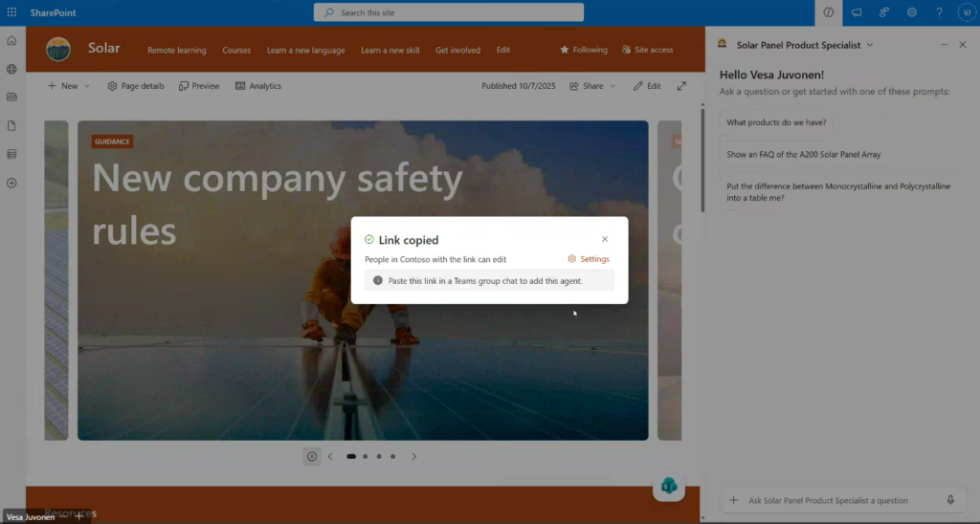The width and height of the screenshot is (980, 524).
Task: Toggle Following star for this site
Action: (584, 50)
